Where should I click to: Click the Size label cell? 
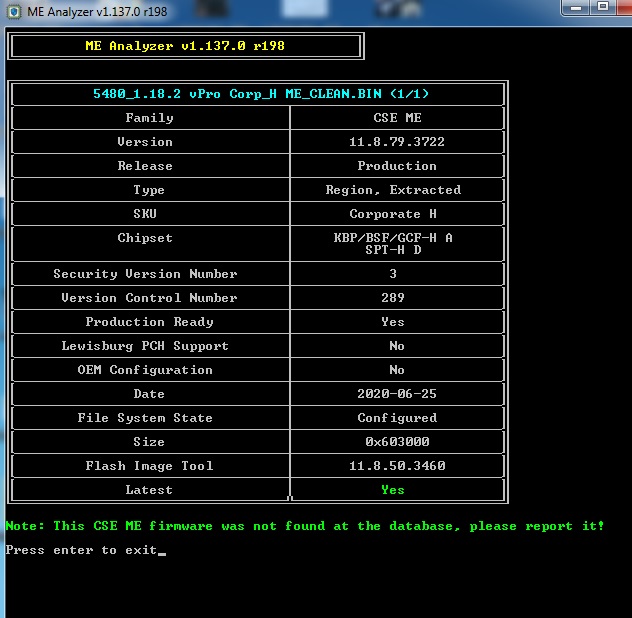tap(149, 442)
